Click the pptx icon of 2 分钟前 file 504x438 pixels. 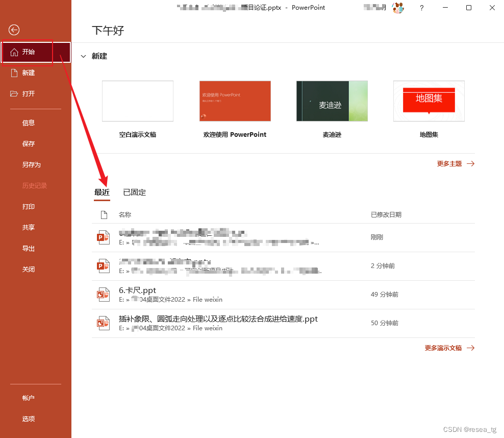tap(104, 266)
